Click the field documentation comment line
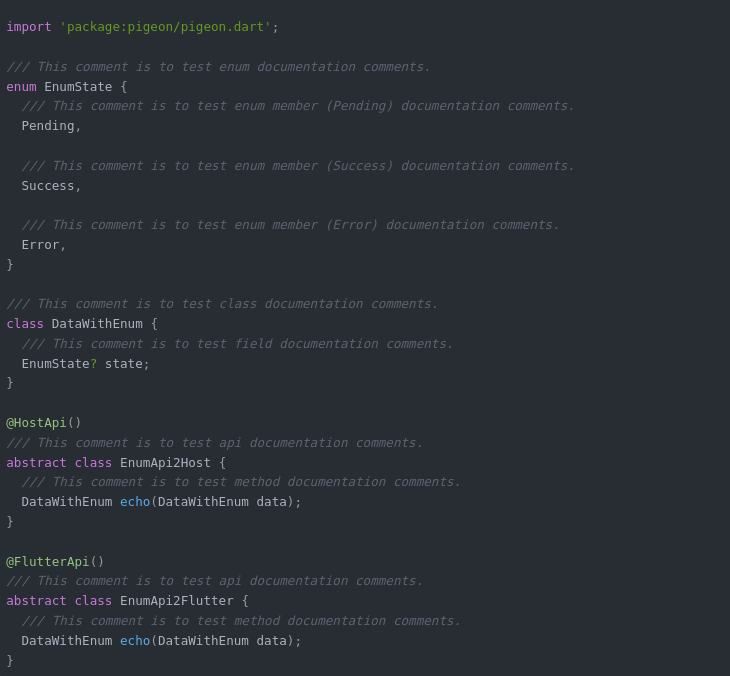 pyautogui.click(x=237, y=344)
